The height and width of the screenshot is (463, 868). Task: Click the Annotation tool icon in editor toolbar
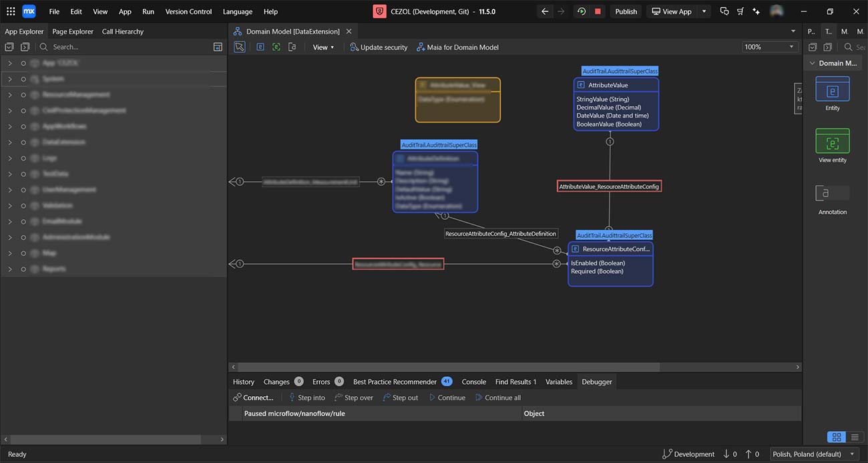[292, 47]
